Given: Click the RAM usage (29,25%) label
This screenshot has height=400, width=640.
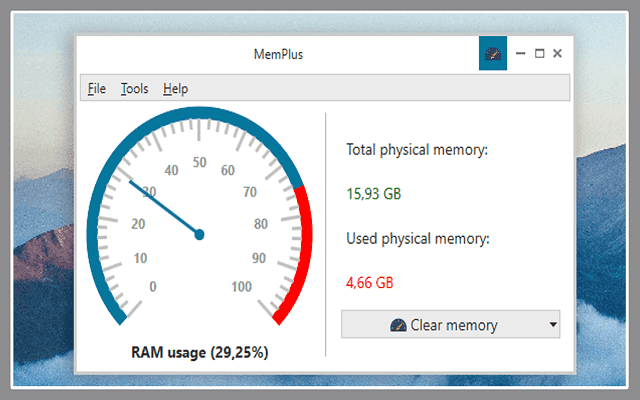Looking at the screenshot, I should 200,352.
